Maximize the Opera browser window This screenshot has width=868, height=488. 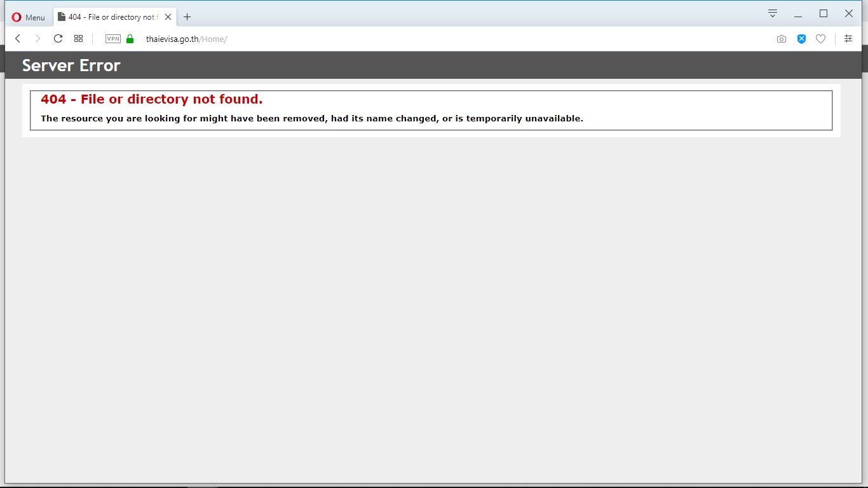pyautogui.click(x=824, y=13)
